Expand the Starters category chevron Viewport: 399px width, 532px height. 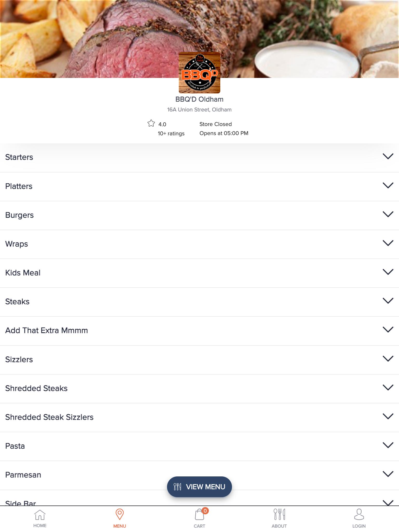(x=388, y=156)
